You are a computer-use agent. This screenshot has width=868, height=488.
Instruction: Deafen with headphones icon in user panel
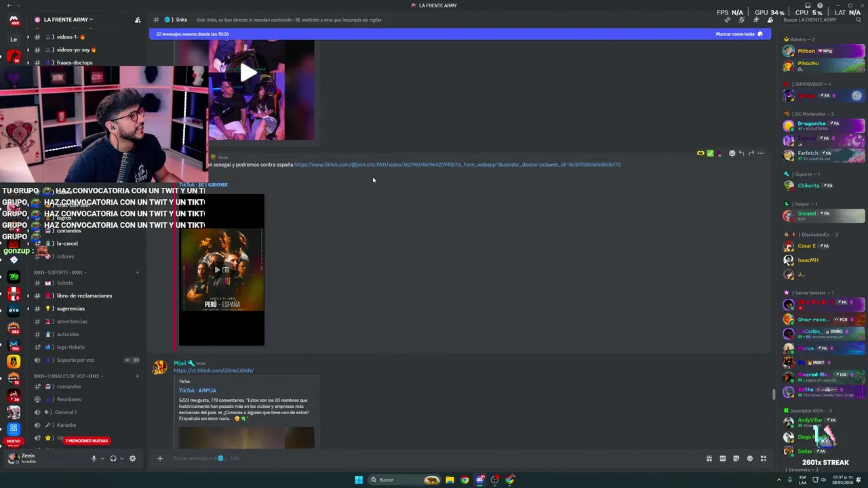click(x=113, y=458)
